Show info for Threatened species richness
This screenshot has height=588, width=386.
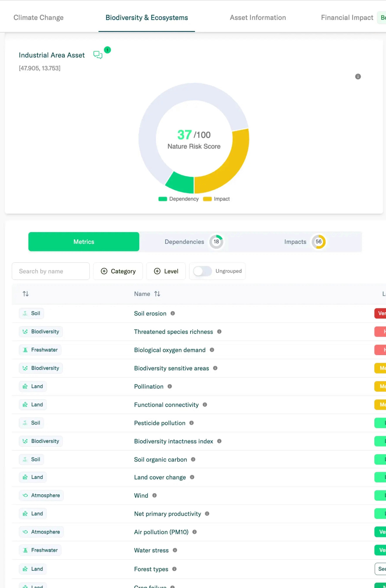219,331
